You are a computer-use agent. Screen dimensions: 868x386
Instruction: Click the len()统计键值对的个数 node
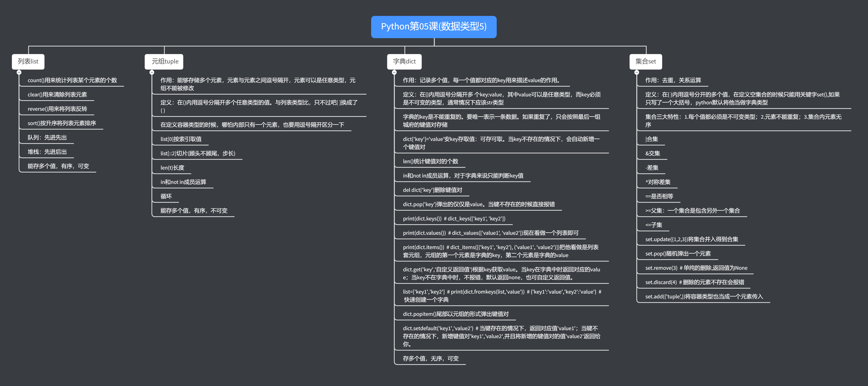point(430,161)
